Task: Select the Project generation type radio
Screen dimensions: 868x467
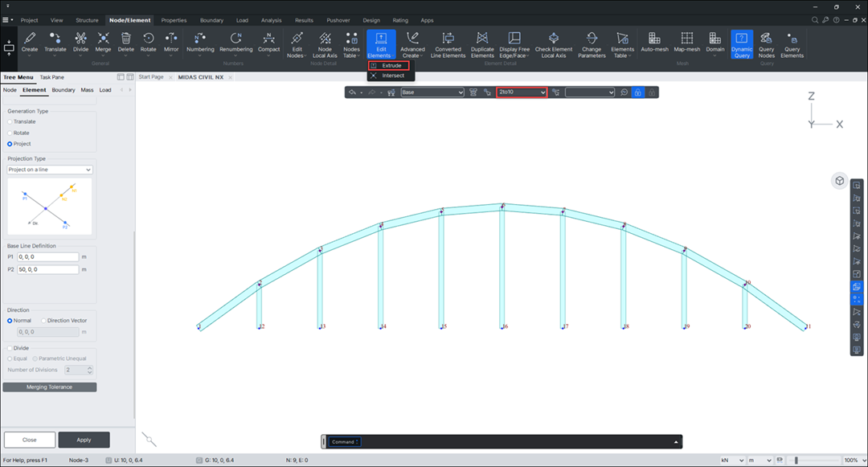Action: (x=10, y=144)
